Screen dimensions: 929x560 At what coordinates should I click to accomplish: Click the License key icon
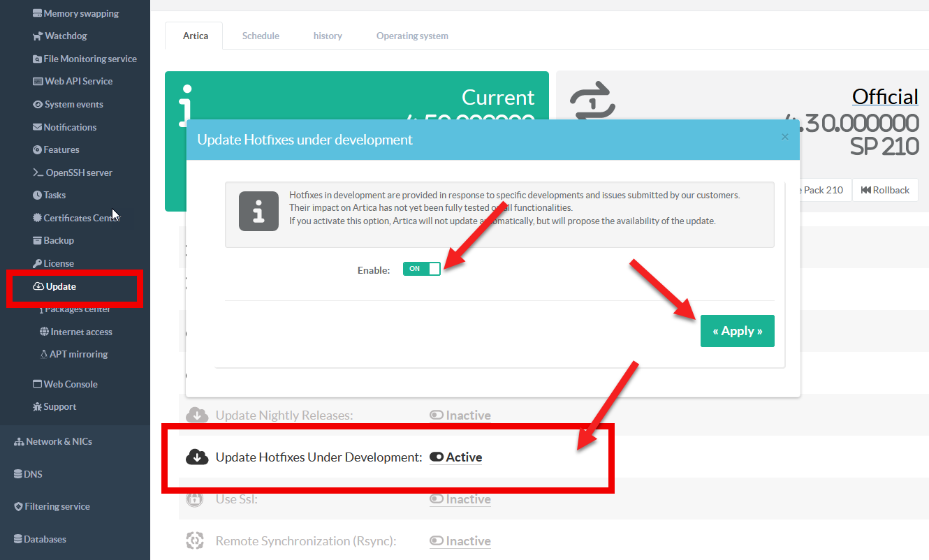point(38,263)
